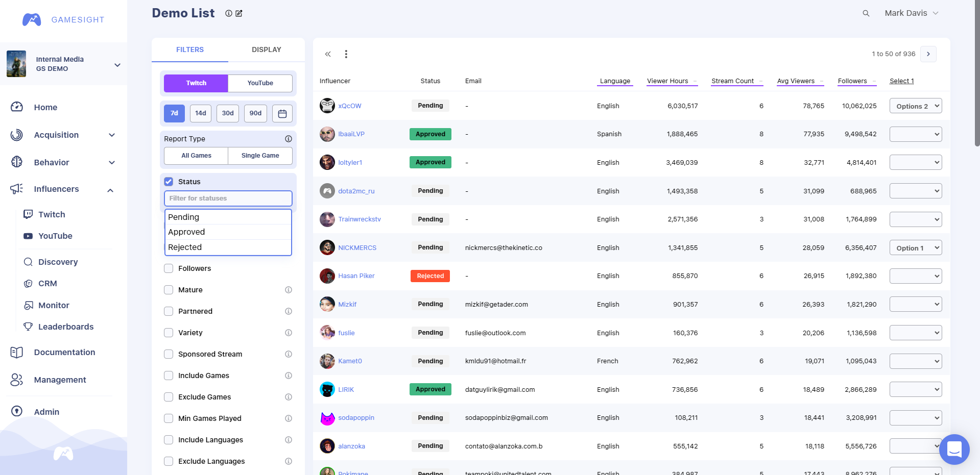Open the select dropdown for IbaiLVP
Screen dimensions: 980x475
tap(916, 134)
